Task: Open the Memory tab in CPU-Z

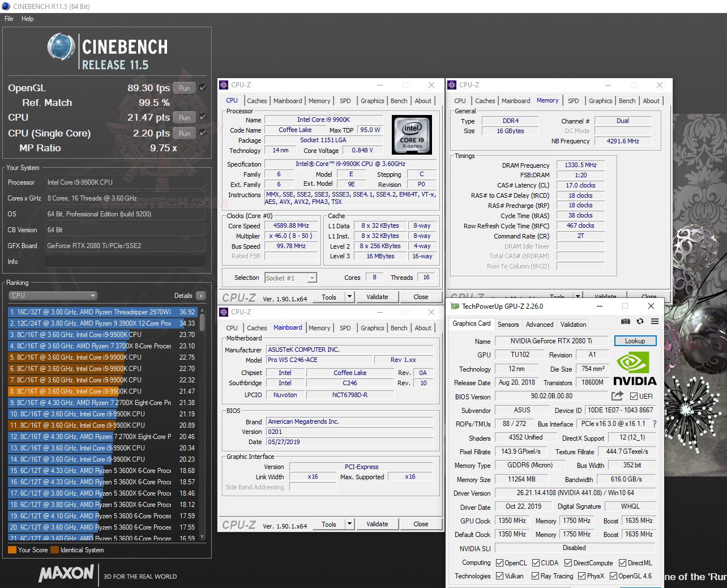Action: [319, 100]
